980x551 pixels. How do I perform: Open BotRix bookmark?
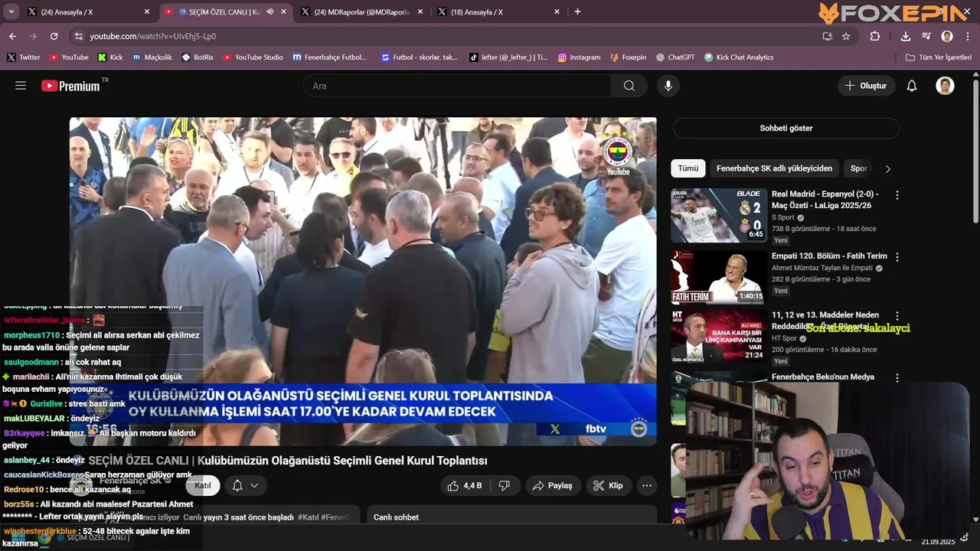(x=198, y=57)
